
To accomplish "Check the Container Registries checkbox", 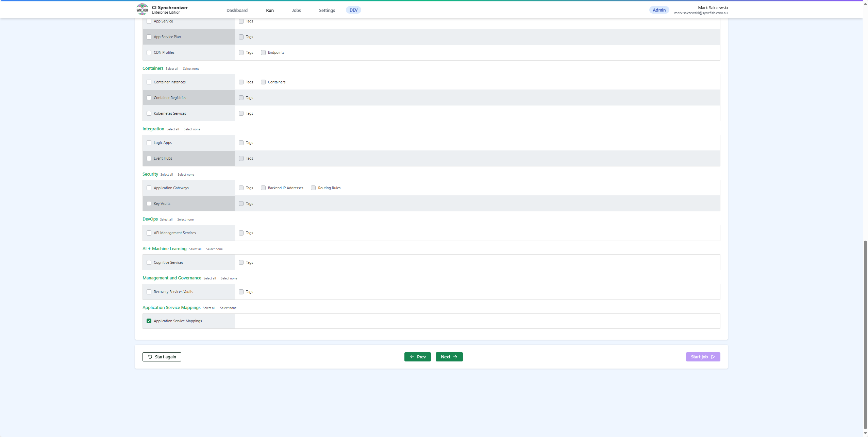I will (149, 98).
